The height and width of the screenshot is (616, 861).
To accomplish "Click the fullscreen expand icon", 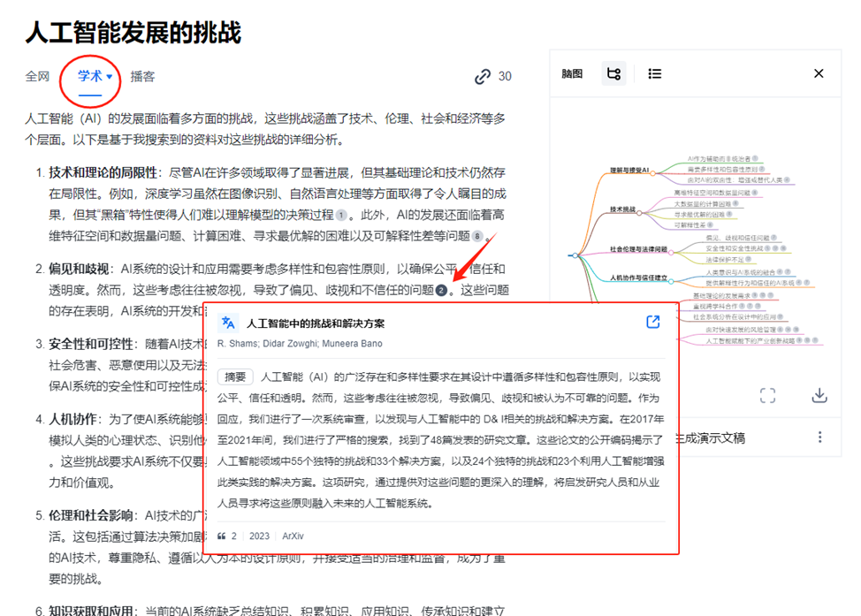I will [767, 395].
